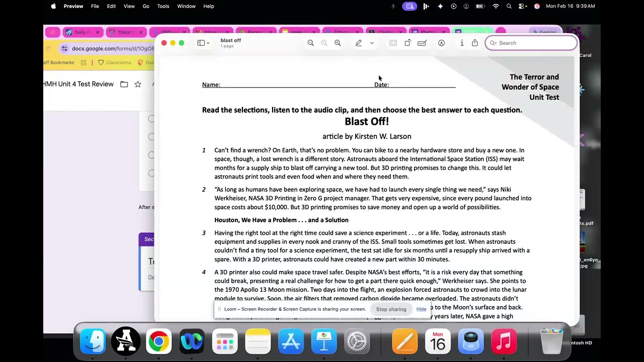Open the form filling toolbar icon
The height and width of the screenshot is (362, 644).
pyautogui.click(x=422, y=43)
